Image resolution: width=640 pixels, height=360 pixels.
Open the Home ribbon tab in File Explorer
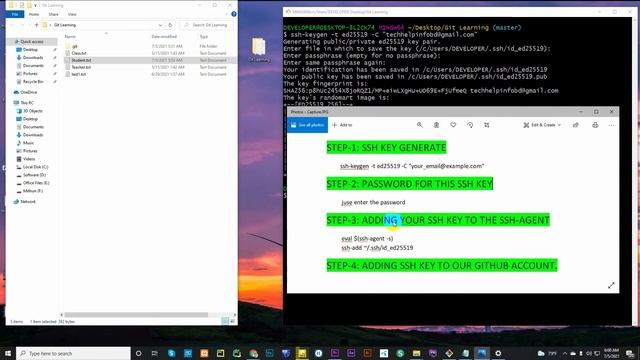click(34, 14)
